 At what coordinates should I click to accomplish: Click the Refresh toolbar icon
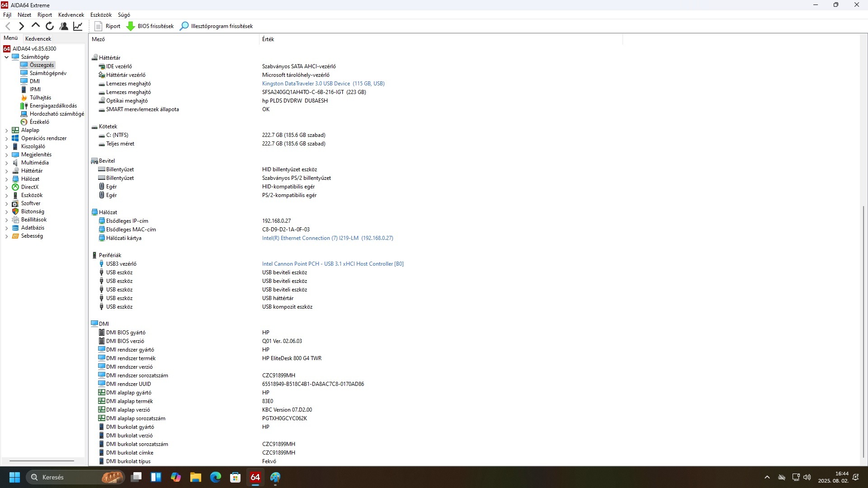pos(50,26)
